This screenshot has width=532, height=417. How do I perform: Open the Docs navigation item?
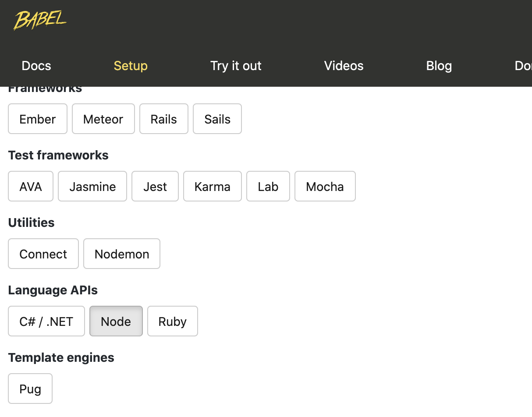(36, 66)
